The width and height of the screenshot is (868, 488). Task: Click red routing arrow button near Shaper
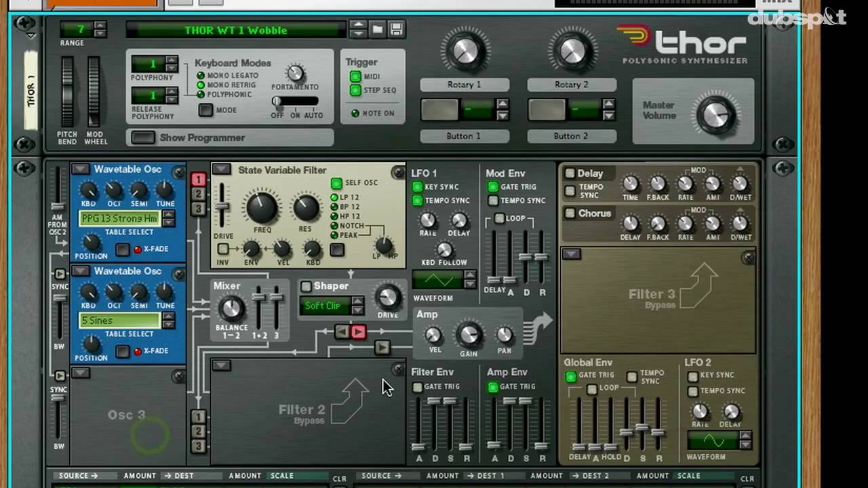point(358,331)
